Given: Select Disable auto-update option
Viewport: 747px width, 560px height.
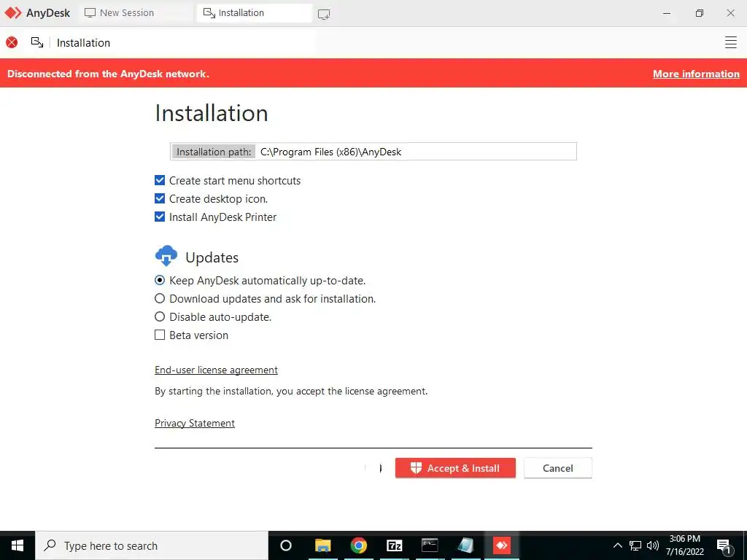Looking at the screenshot, I should pyautogui.click(x=160, y=316).
